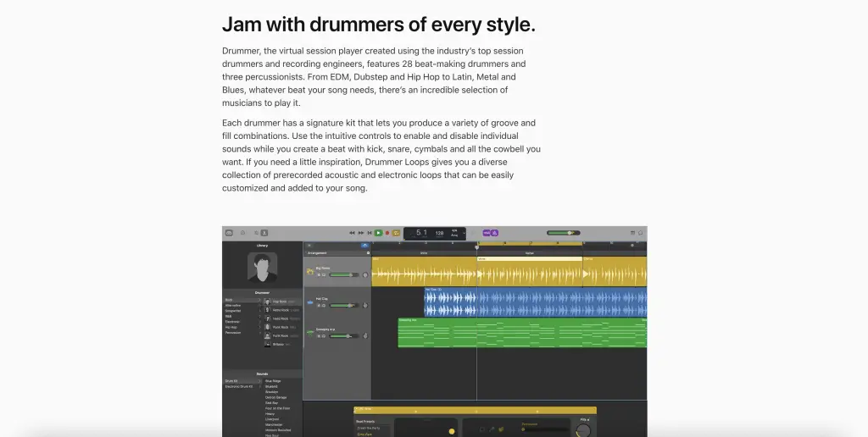This screenshot has width=868, height=437.
Task: Toggle the blue track header filter button
Action: 364,245
